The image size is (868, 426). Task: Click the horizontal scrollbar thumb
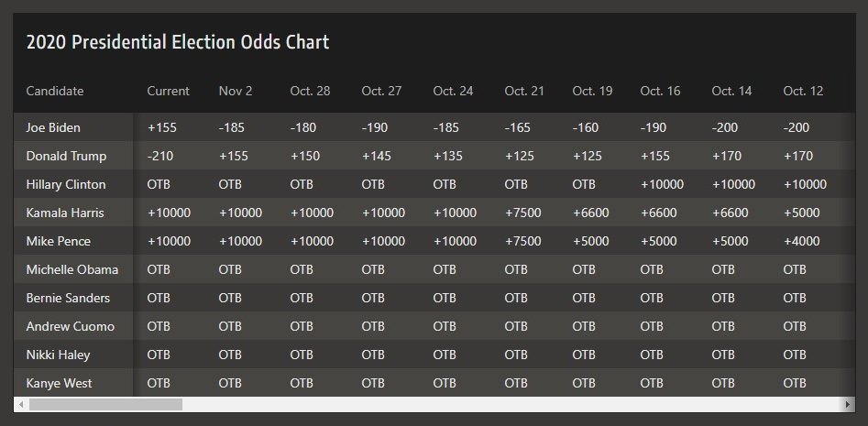point(105,404)
